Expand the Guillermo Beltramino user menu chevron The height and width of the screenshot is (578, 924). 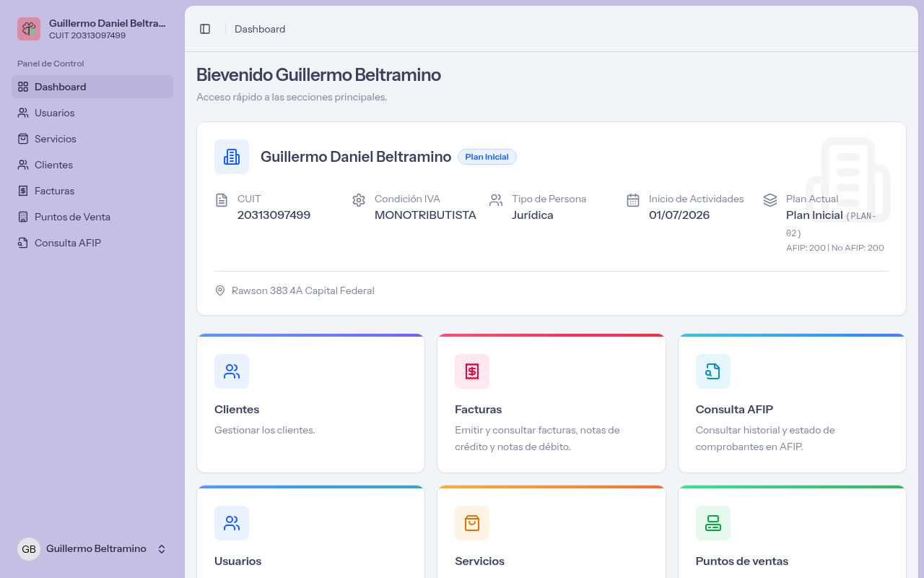162,549
